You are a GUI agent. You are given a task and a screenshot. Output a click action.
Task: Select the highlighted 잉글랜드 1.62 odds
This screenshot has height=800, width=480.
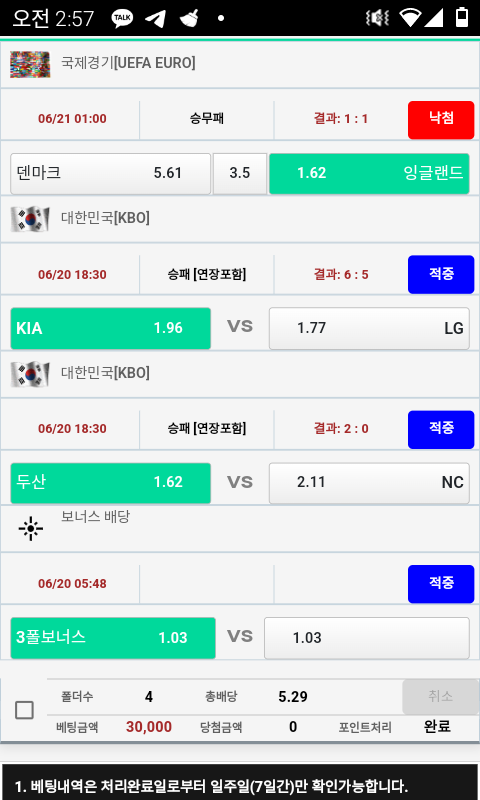pyautogui.click(x=369, y=173)
